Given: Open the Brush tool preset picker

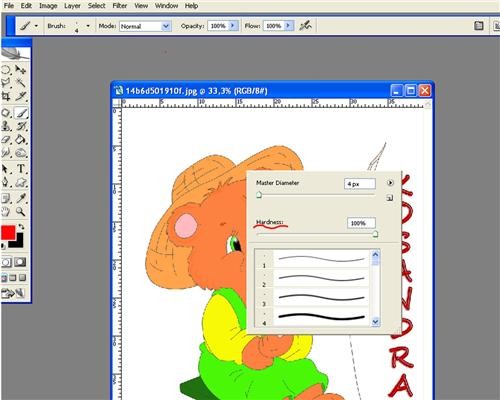Looking at the screenshot, I should click(x=25, y=26).
